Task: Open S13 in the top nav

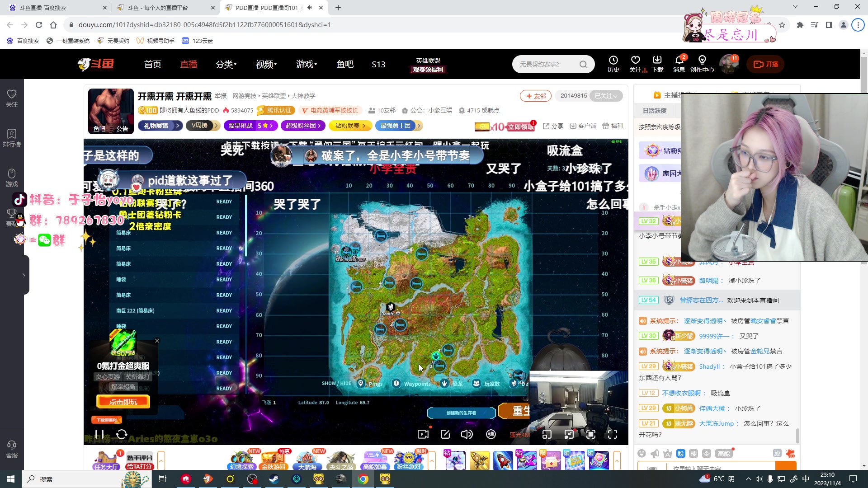Action: point(378,64)
